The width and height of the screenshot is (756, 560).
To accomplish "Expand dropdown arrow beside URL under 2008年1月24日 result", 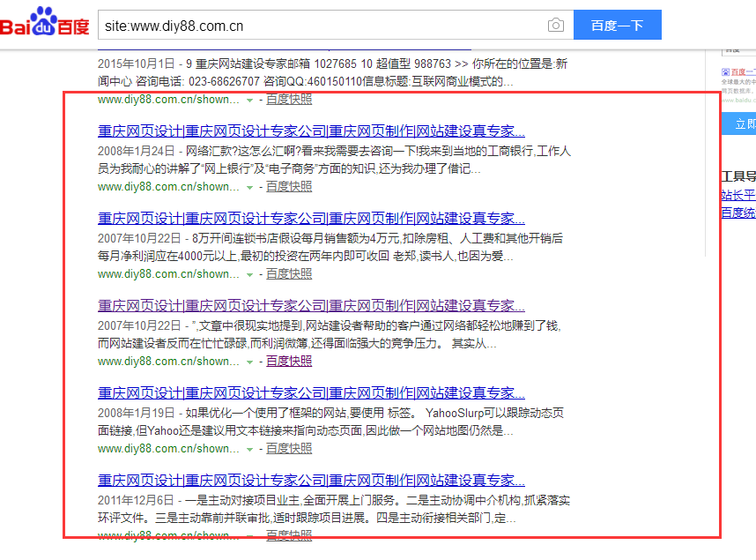I will [x=249, y=188].
